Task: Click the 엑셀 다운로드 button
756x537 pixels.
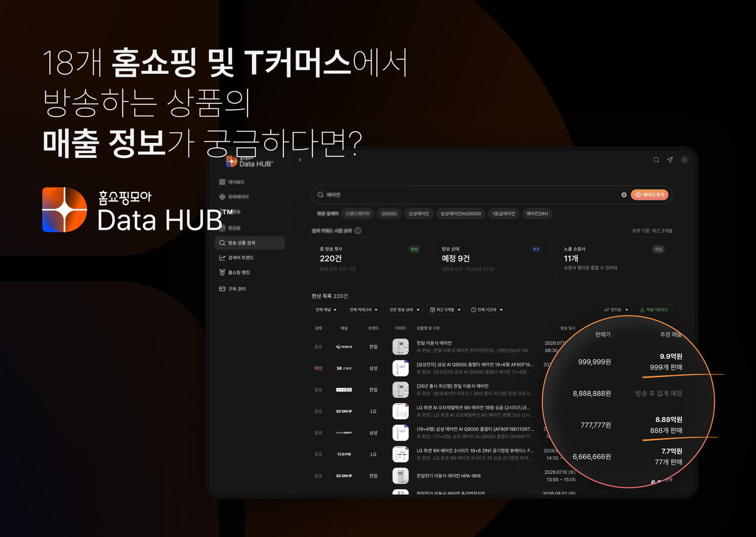Action: (x=654, y=310)
